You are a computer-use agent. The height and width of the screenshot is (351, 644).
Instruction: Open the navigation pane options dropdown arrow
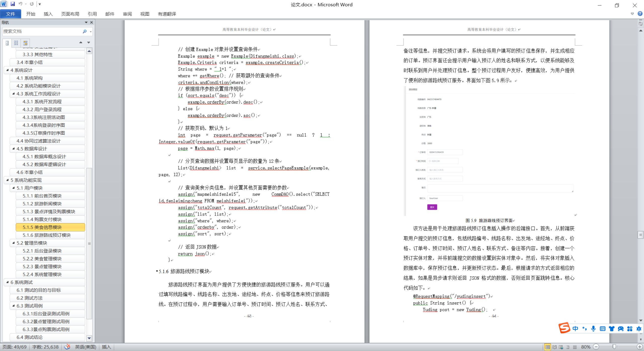click(x=86, y=22)
